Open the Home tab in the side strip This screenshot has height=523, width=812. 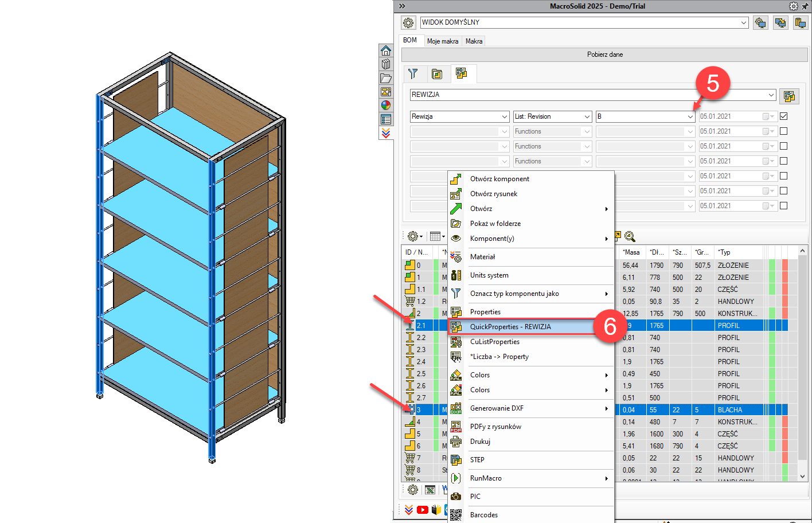click(x=386, y=50)
